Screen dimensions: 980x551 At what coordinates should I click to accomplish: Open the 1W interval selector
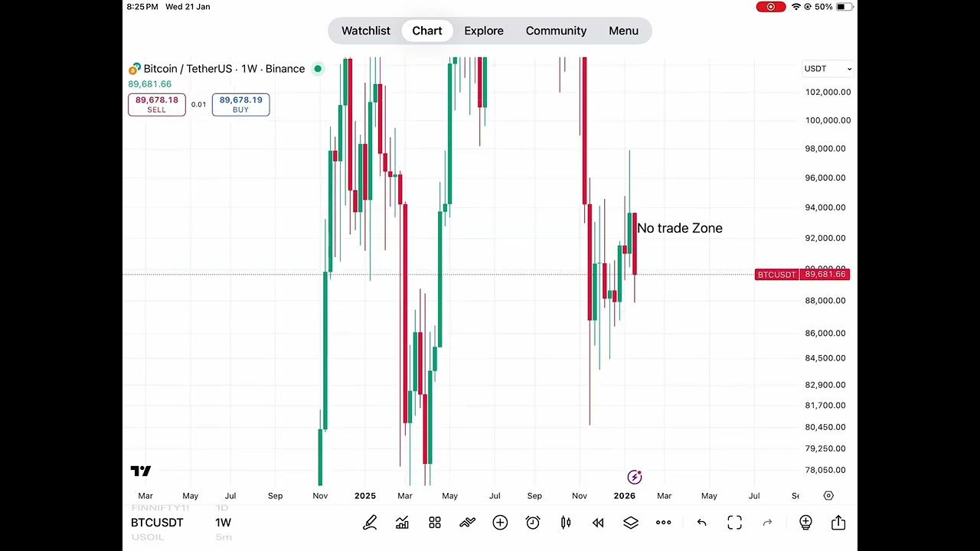(x=223, y=523)
